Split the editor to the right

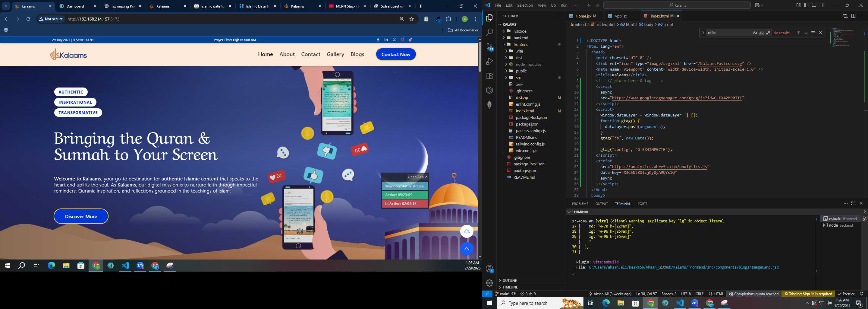[853, 16]
